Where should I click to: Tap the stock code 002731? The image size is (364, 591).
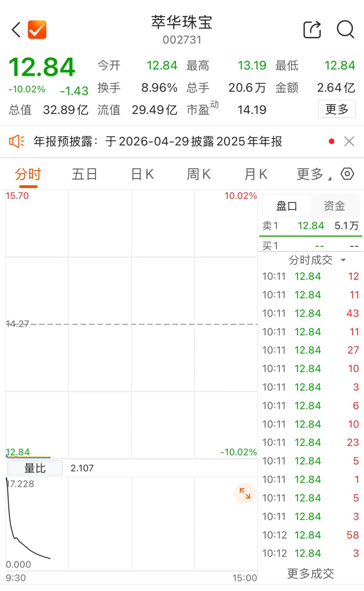click(182, 40)
